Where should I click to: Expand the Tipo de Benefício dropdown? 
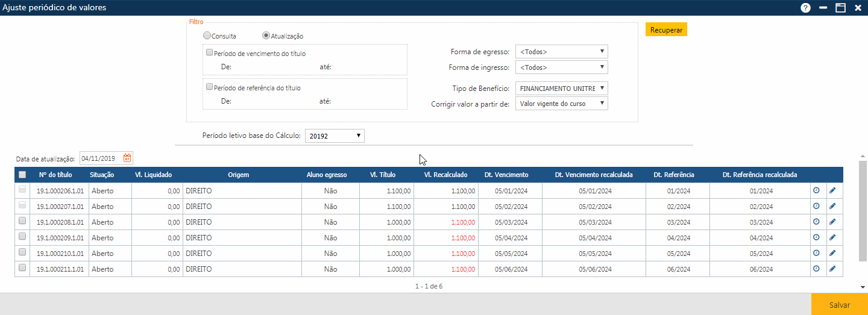coord(561,88)
